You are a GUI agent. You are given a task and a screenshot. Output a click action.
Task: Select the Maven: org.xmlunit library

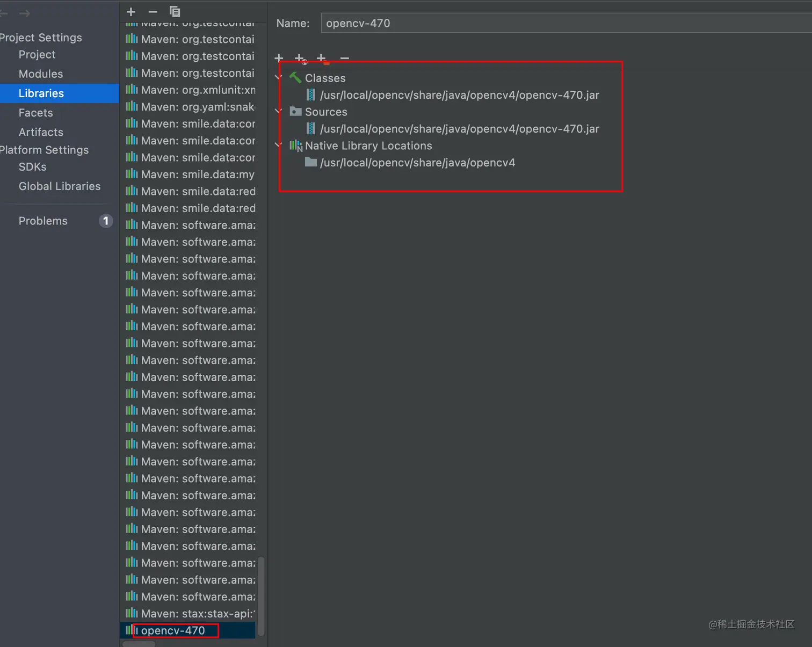click(188, 90)
